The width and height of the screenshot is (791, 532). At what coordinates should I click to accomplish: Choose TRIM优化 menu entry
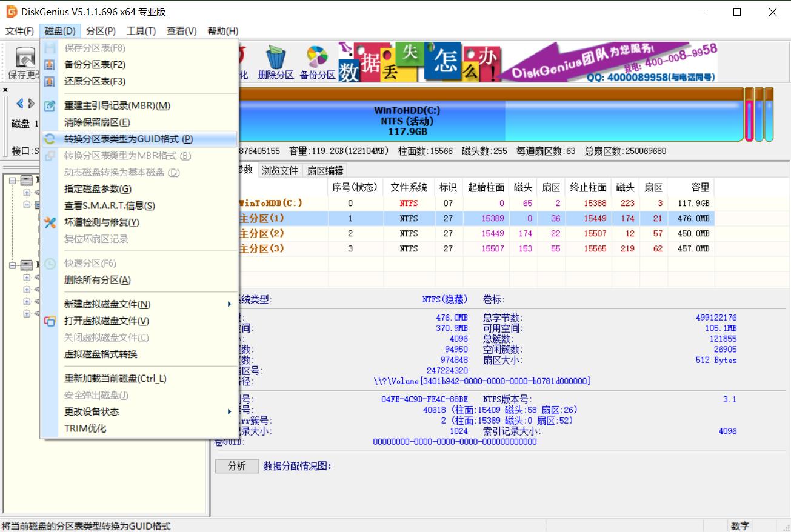click(x=139, y=428)
